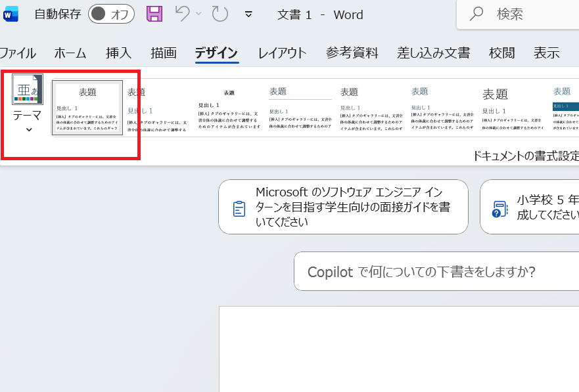The height and width of the screenshot is (392, 579).
Task: Expand the Undo history dropdown arrow
Action: (x=198, y=14)
